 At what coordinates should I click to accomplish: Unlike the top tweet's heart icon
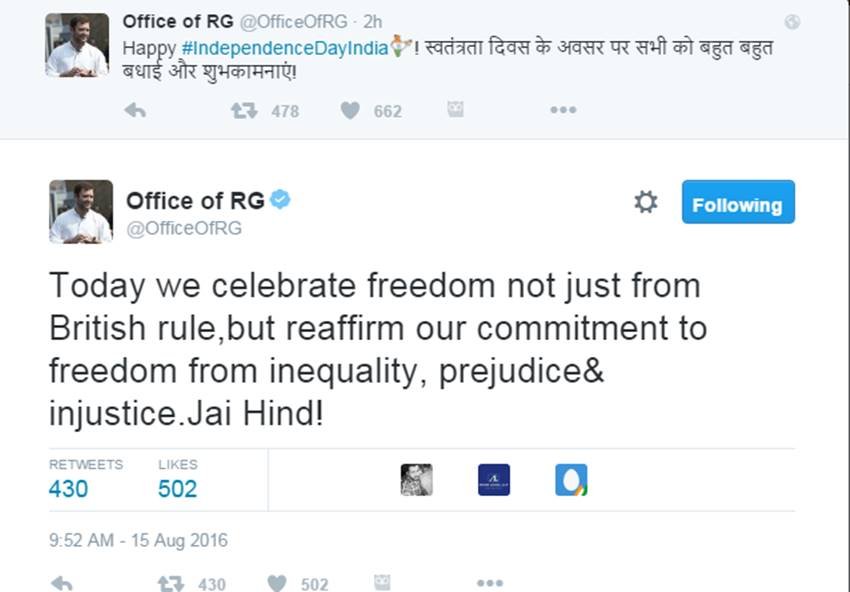(350, 111)
